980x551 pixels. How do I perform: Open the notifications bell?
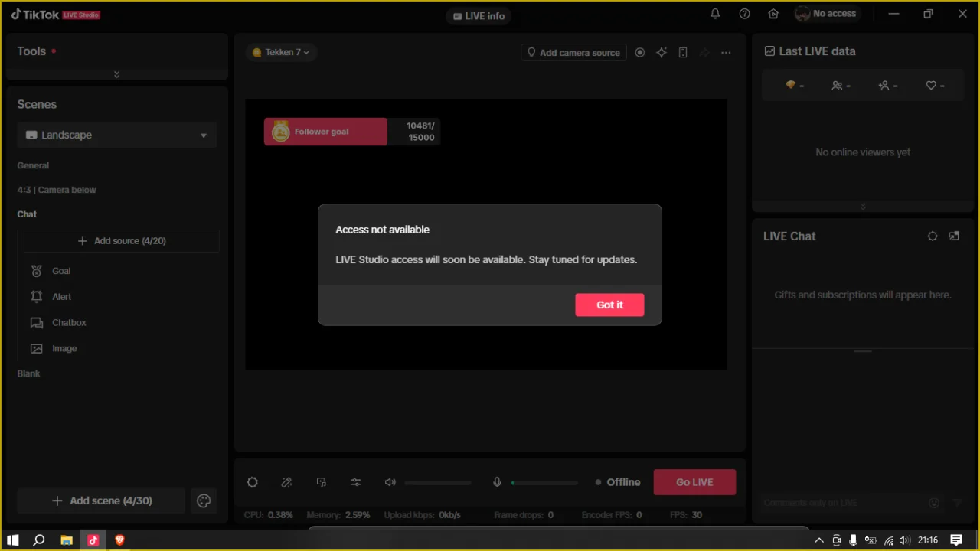point(715,14)
